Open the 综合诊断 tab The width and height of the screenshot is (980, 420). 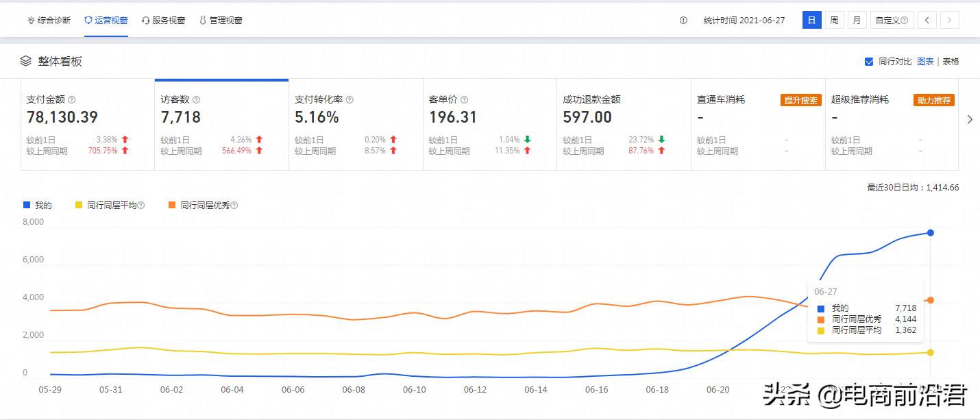click(x=47, y=20)
